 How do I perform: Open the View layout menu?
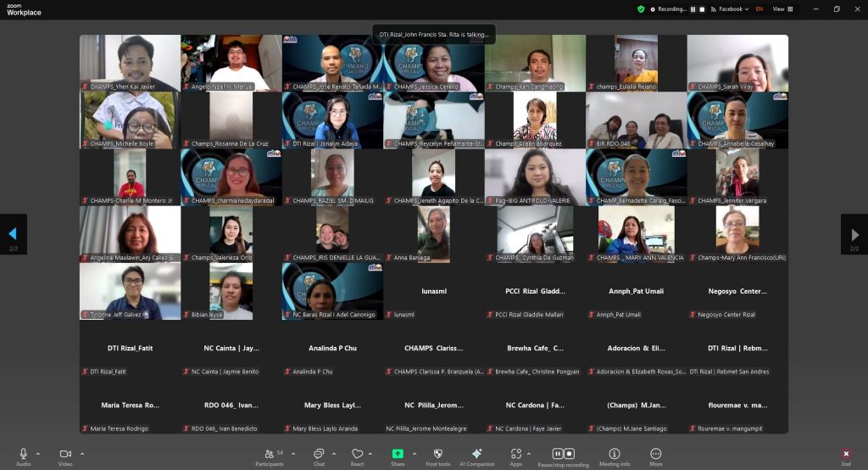coord(783,8)
